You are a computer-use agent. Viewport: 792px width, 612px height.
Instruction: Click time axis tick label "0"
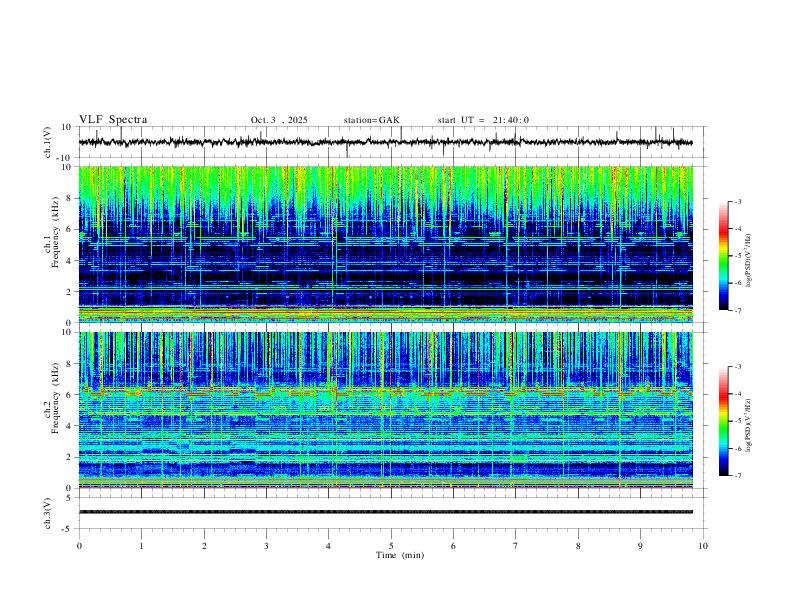pos(79,546)
